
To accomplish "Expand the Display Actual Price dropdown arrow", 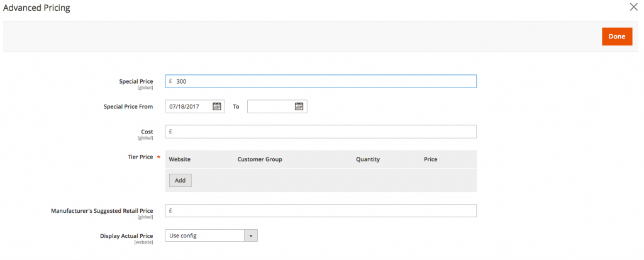I will (x=251, y=235).
